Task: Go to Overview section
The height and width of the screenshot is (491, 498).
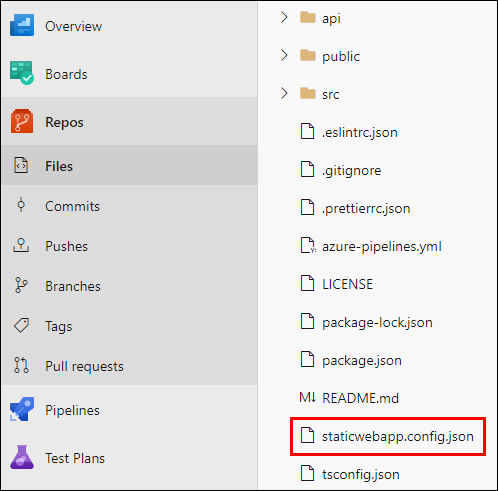Action: point(74,26)
